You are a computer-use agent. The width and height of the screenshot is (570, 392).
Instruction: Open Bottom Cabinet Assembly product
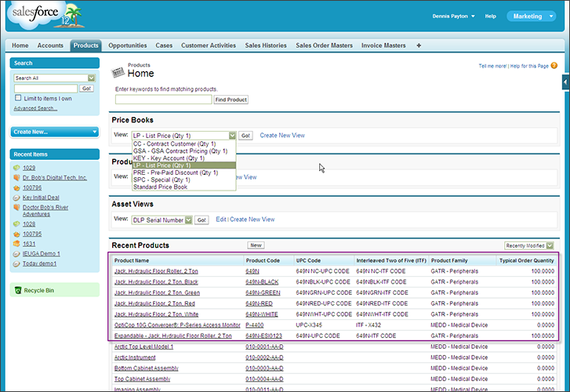(x=147, y=368)
